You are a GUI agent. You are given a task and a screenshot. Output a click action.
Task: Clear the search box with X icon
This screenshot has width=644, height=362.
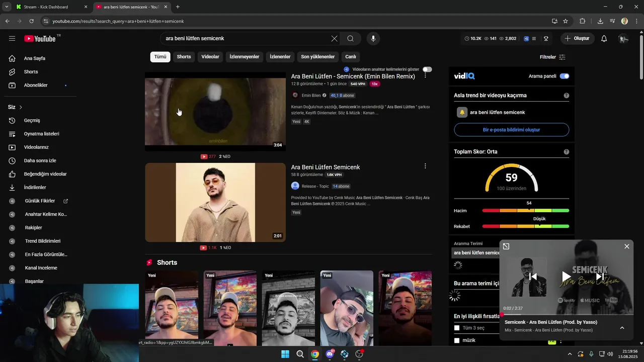[334, 39]
